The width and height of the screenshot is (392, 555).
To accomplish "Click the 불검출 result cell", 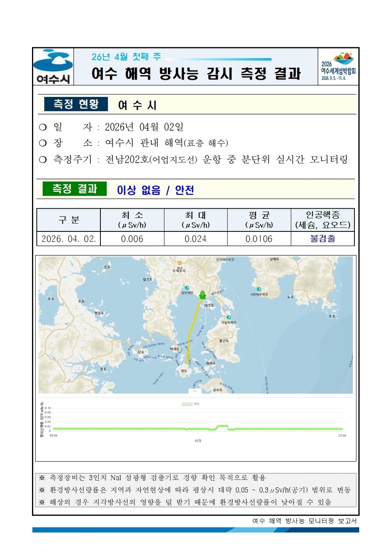I will [x=323, y=239].
